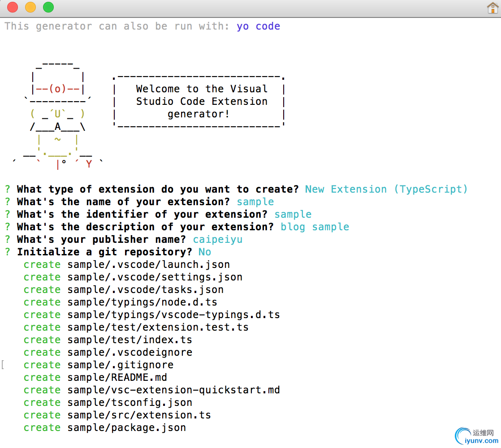Click the sample/package.json file path
501x448 pixels.
[127, 428]
